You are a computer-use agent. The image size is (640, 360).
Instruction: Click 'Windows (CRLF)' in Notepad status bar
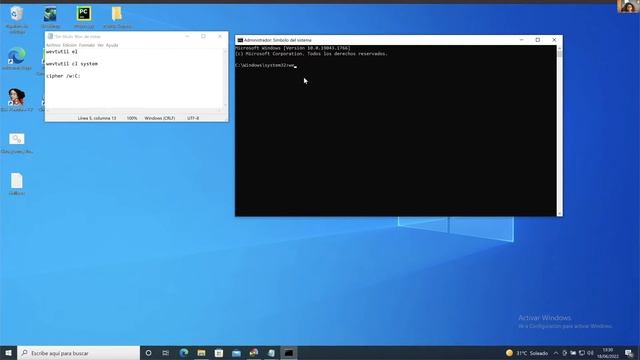click(x=160, y=118)
